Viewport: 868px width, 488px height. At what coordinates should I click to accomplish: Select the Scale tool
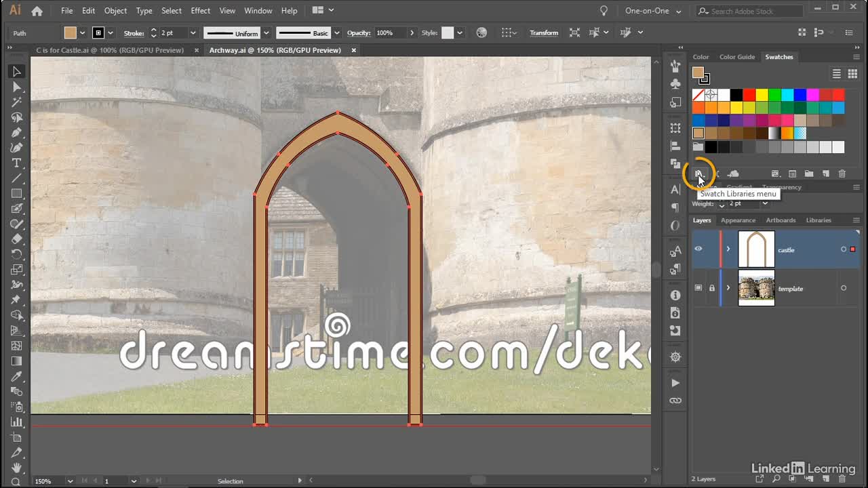(x=17, y=270)
